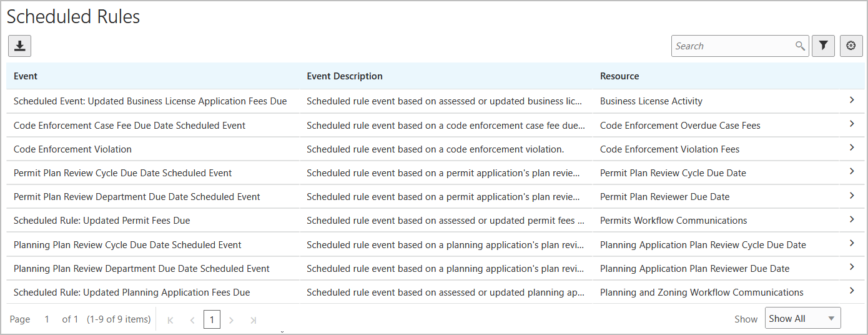Select page number 1 button
Viewport: 868px width, 335px height.
pyautogui.click(x=212, y=320)
